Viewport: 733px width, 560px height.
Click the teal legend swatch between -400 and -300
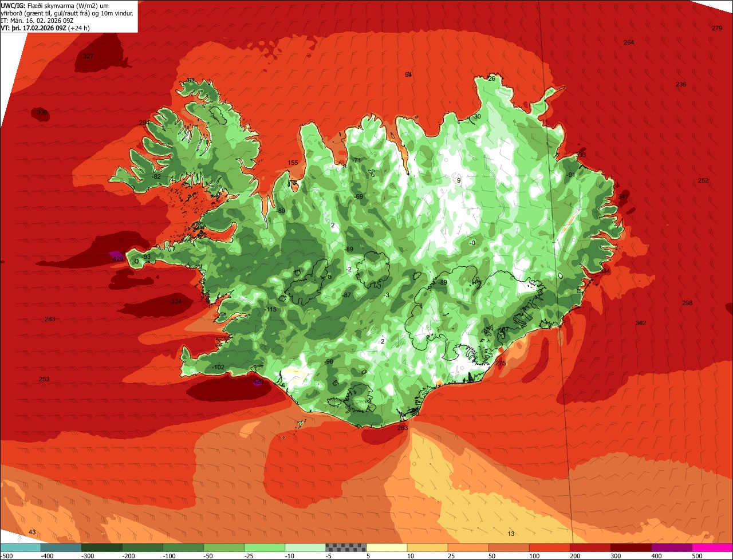pos(61,547)
